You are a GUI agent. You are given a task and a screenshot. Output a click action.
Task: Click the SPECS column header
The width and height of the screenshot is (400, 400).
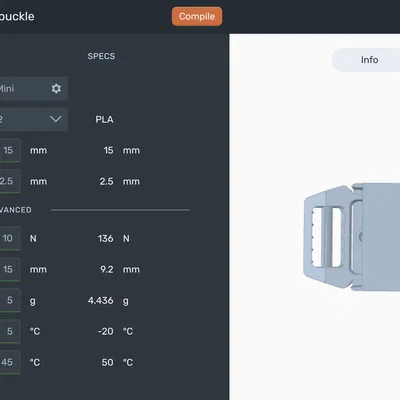[x=101, y=56]
